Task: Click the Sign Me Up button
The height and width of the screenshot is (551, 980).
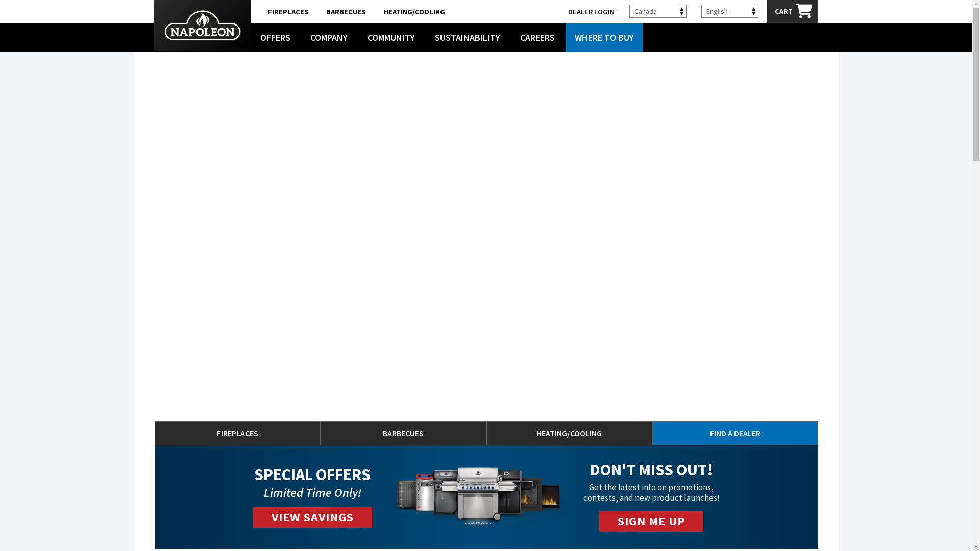Action: click(x=651, y=521)
